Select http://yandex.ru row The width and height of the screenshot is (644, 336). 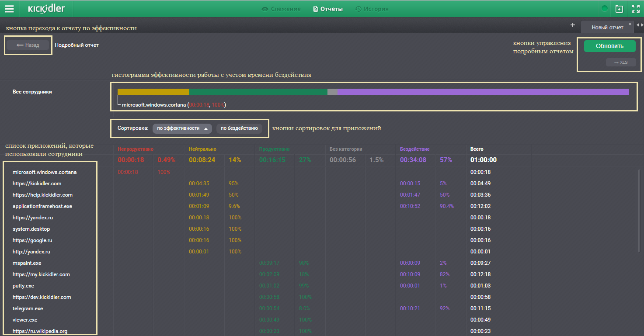(31, 252)
